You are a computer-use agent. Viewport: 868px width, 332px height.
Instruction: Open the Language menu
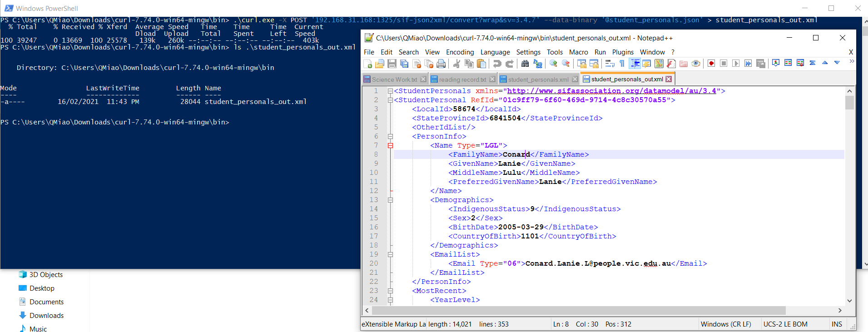click(495, 52)
